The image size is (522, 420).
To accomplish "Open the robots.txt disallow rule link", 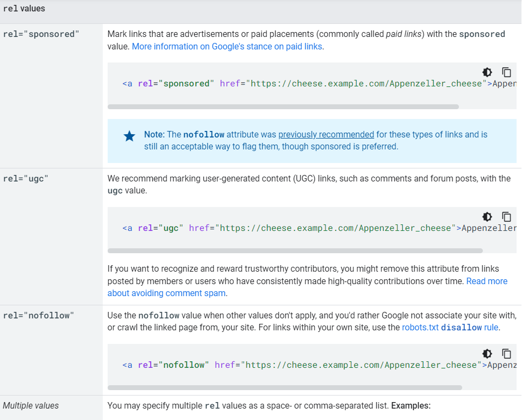I will [x=450, y=328].
